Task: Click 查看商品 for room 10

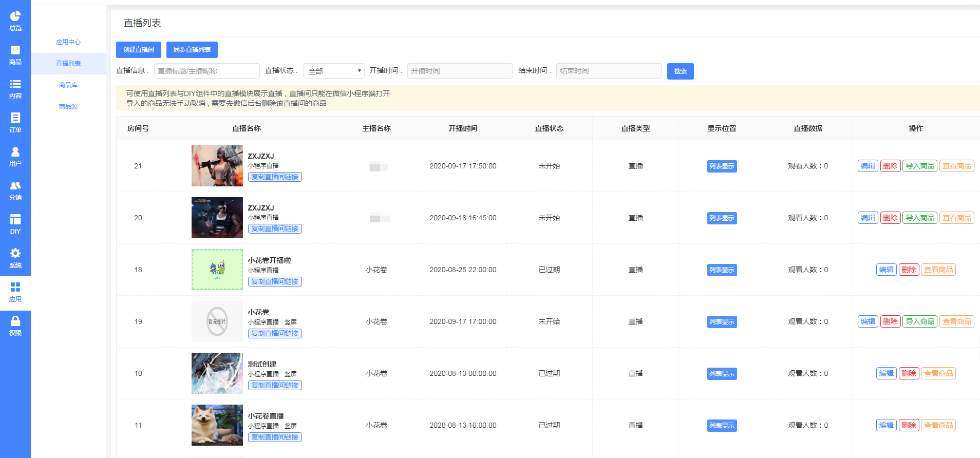Action: click(938, 373)
